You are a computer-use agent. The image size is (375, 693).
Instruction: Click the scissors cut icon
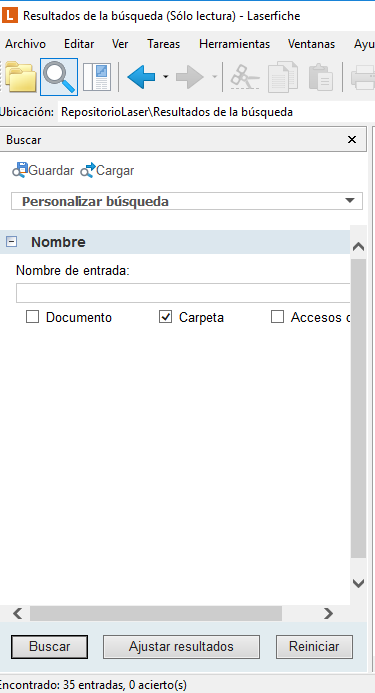tap(245, 77)
